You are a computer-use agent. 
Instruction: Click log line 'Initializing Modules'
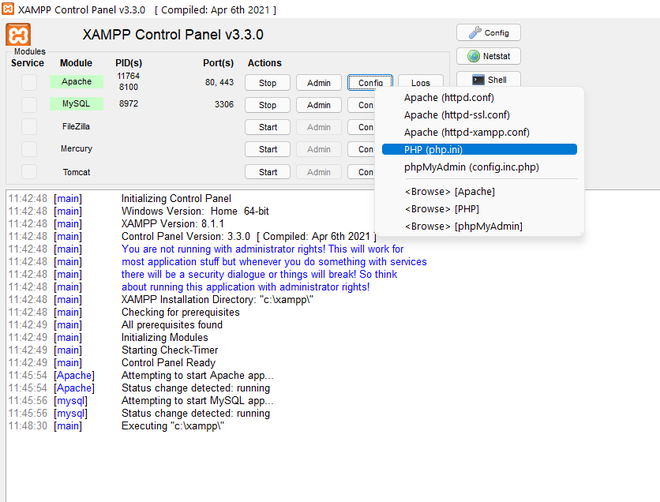(x=165, y=337)
